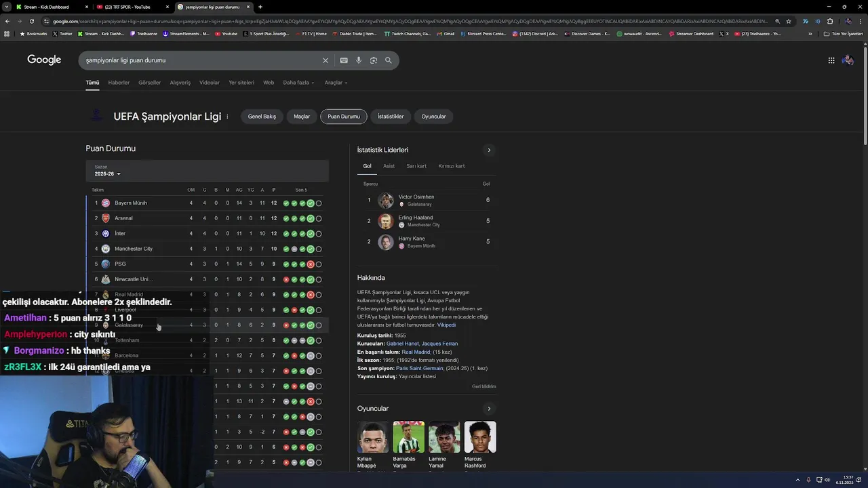Click the Arsenal club crest

[105, 218]
